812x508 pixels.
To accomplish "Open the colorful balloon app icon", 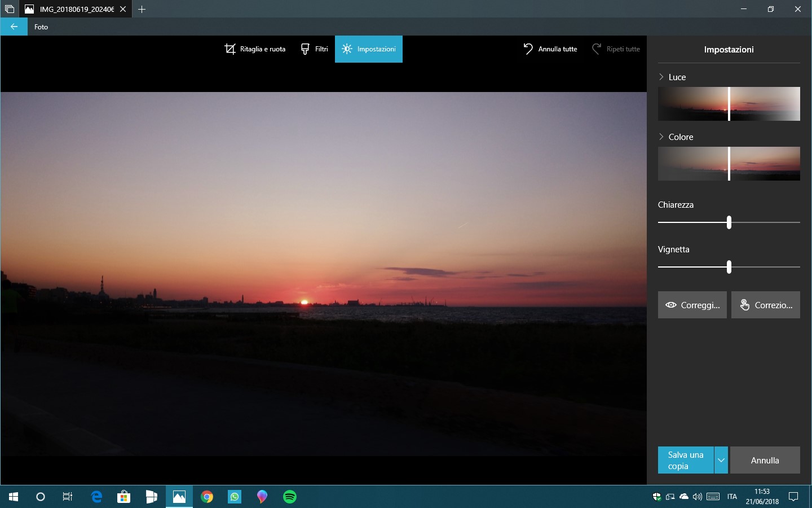I will point(262,497).
